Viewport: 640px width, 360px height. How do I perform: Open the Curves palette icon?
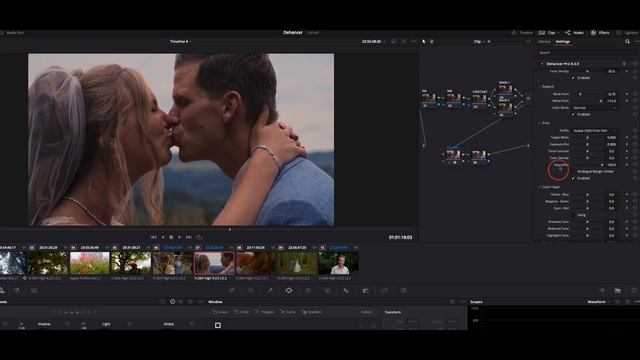tap(231, 291)
